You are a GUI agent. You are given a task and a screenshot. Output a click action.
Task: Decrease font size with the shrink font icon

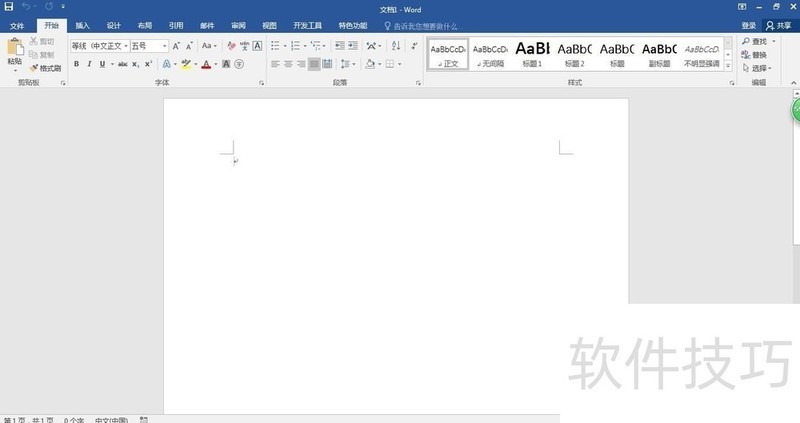click(189, 46)
